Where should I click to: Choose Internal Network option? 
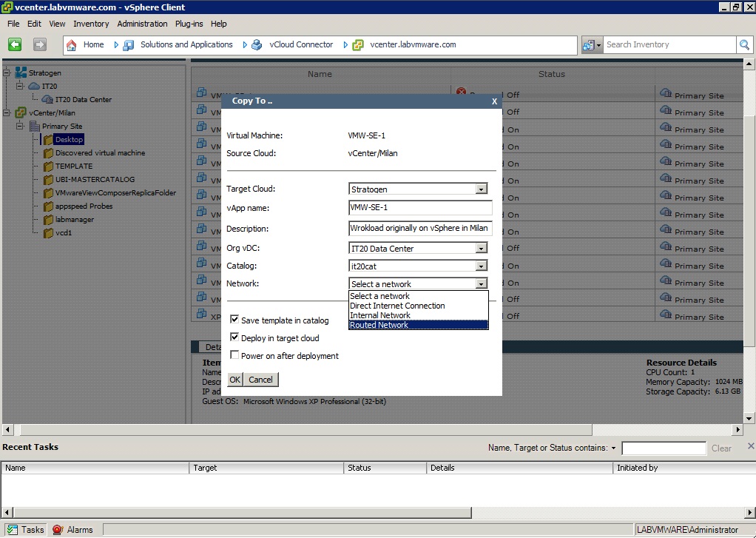[x=419, y=315]
